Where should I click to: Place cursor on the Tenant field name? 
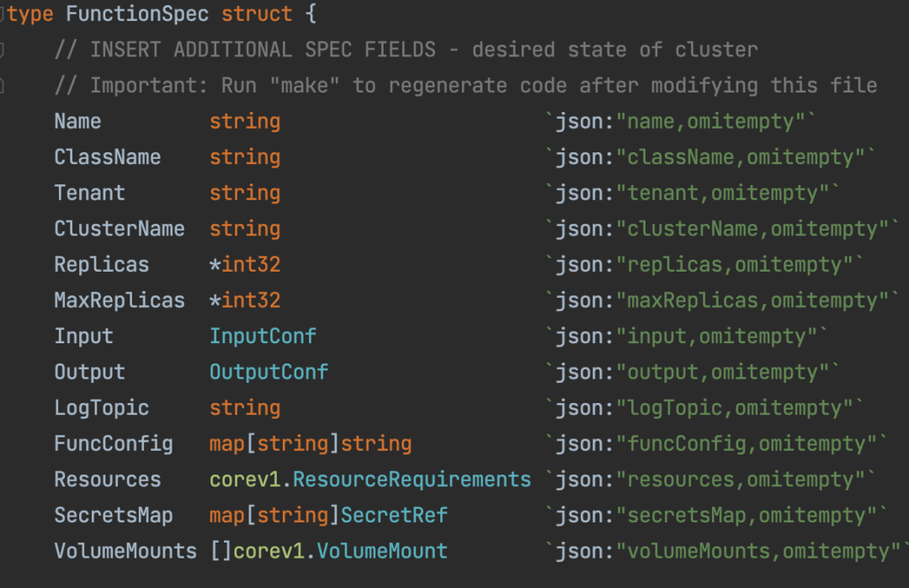click(x=89, y=193)
